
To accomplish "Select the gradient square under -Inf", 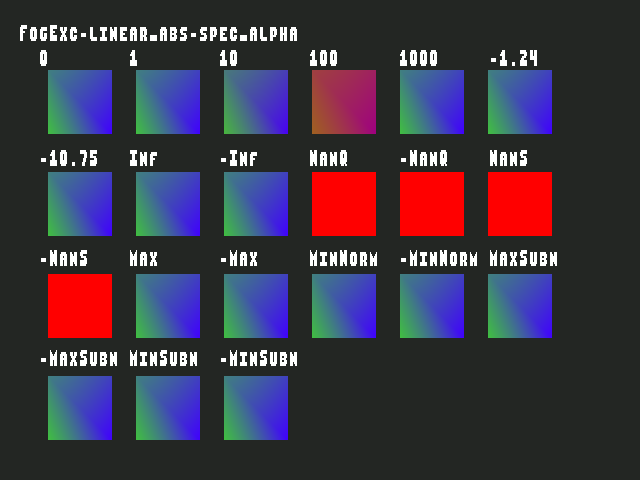I will (256, 204).
